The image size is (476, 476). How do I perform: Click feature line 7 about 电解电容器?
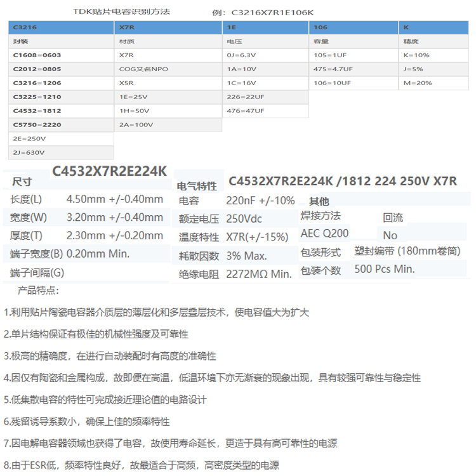pos(170,444)
